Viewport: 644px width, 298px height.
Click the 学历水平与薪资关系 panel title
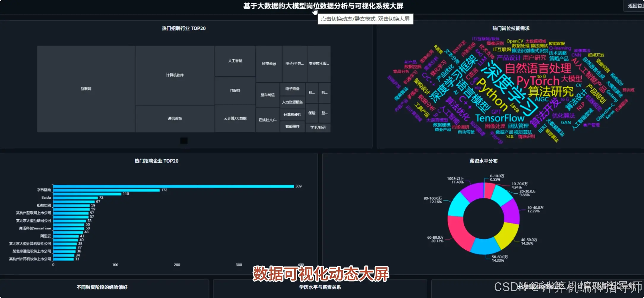point(320,287)
